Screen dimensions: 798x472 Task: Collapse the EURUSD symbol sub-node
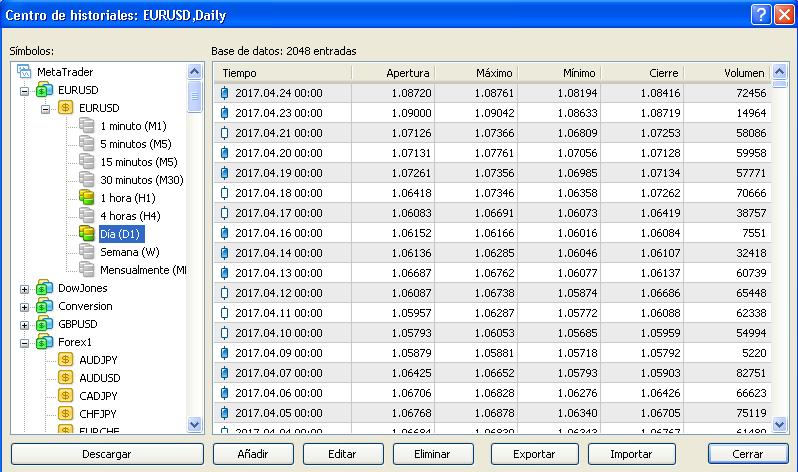coord(45,110)
